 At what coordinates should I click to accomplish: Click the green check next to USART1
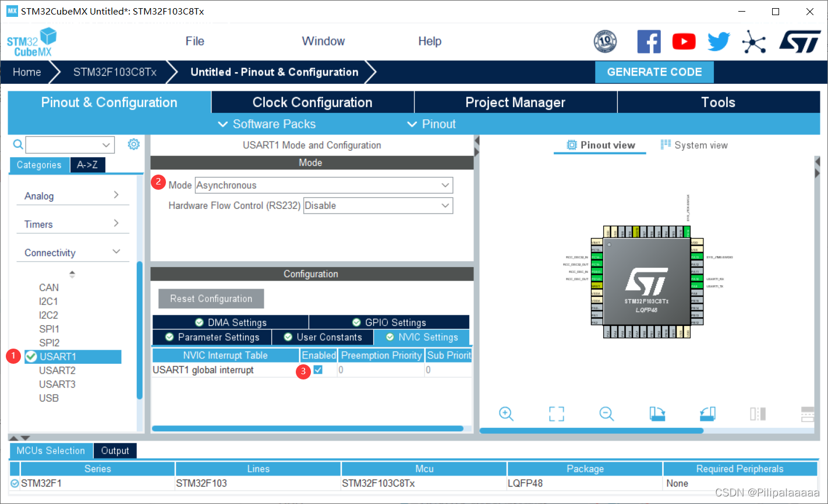point(31,356)
